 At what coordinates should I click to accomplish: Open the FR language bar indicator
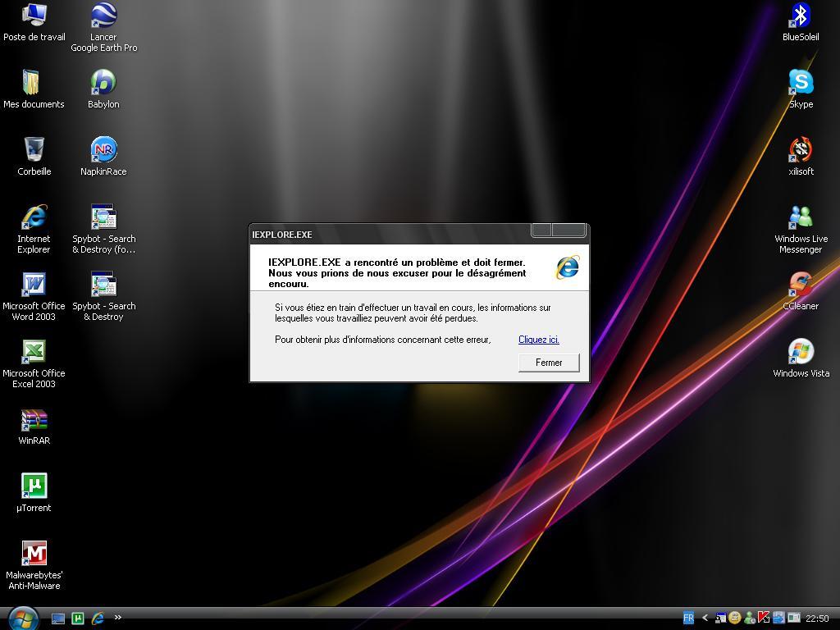pos(688,619)
